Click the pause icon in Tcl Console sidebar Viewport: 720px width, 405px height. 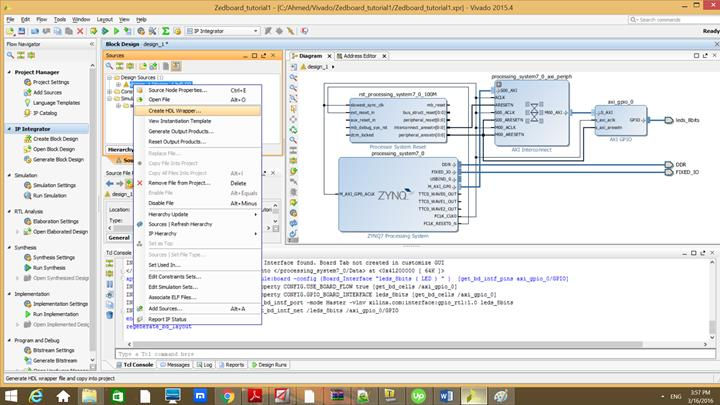tap(109, 284)
